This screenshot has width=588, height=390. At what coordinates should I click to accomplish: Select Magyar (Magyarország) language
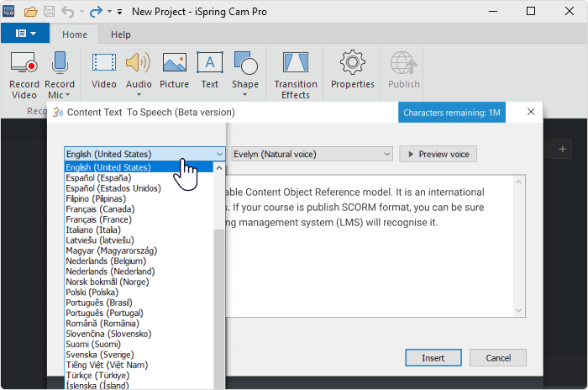point(139,250)
